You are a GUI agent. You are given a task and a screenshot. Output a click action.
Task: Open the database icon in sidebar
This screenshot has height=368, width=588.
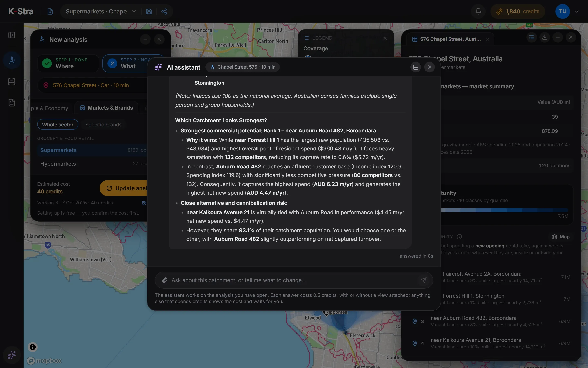click(x=12, y=82)
